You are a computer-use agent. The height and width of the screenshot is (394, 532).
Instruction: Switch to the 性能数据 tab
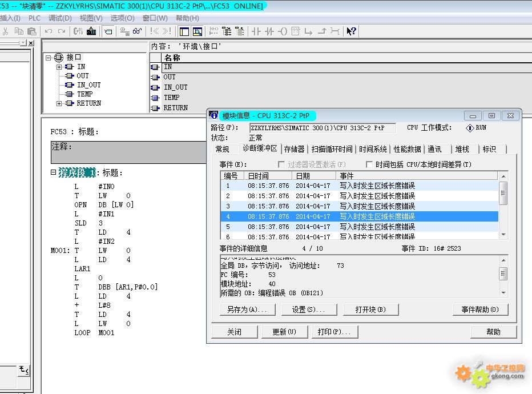point(407,149)
